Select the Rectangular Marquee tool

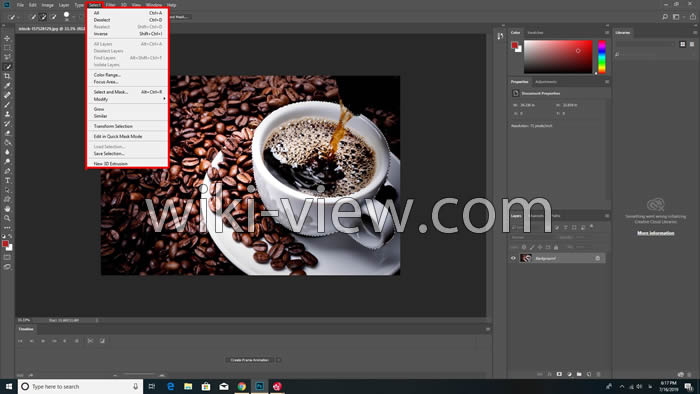7,48
